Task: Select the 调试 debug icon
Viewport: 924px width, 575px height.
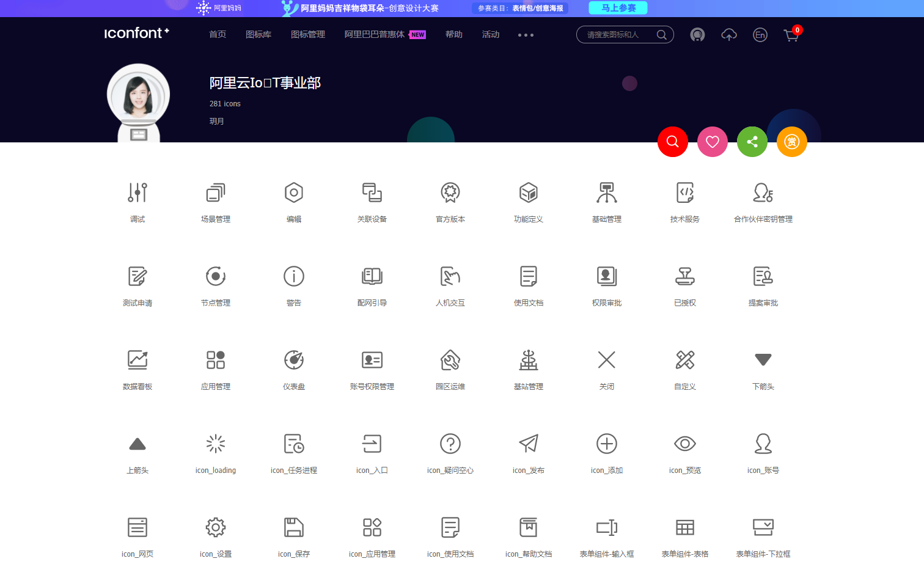Action: (x=137, y=192)
